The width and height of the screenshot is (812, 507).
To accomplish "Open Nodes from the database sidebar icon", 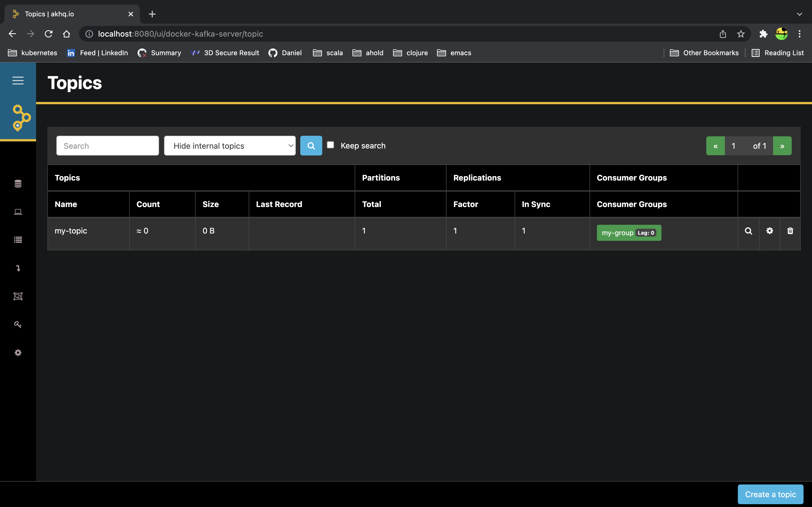I will click(x=18, y=183).
